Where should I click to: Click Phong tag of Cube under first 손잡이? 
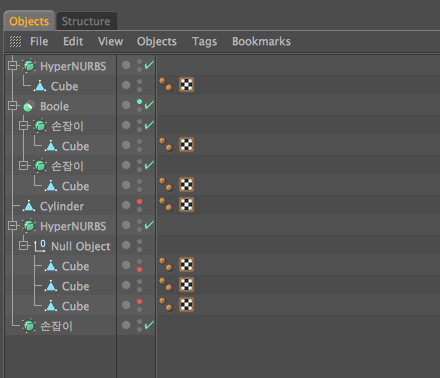pos(166,145)
